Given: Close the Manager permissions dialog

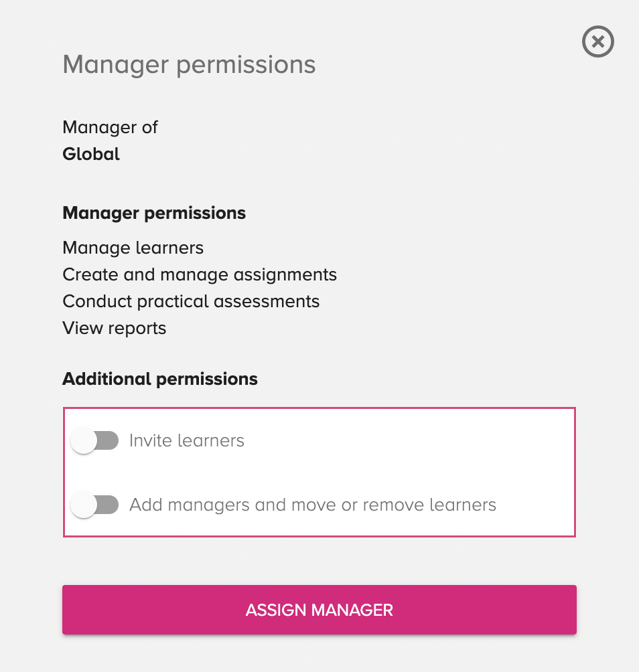Looking at the screenshot, I should (598, 41).
